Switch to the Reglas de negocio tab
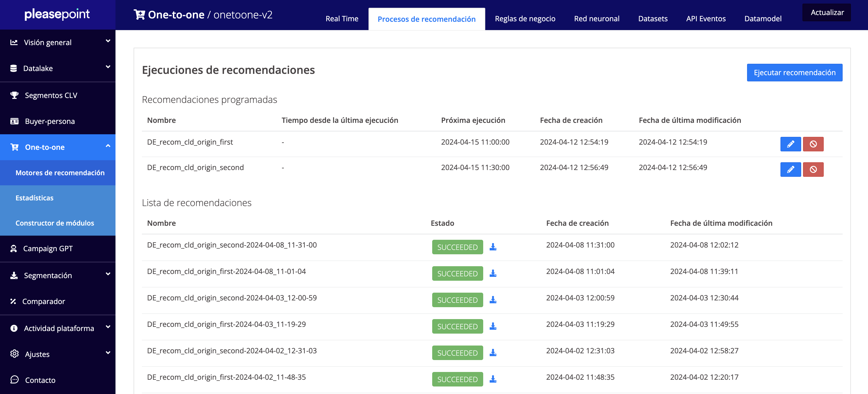This screenshot has width=868, height=394. (x=525, y=19)
